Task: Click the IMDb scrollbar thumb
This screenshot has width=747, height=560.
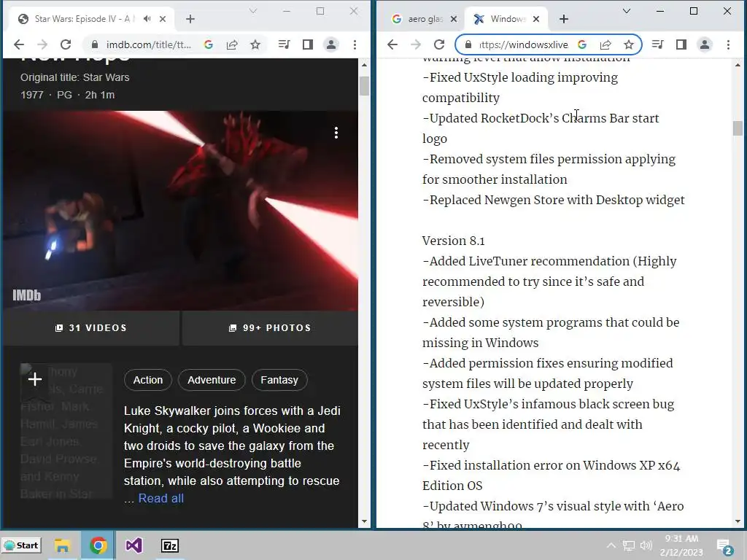Action: (x=365, y=86)
